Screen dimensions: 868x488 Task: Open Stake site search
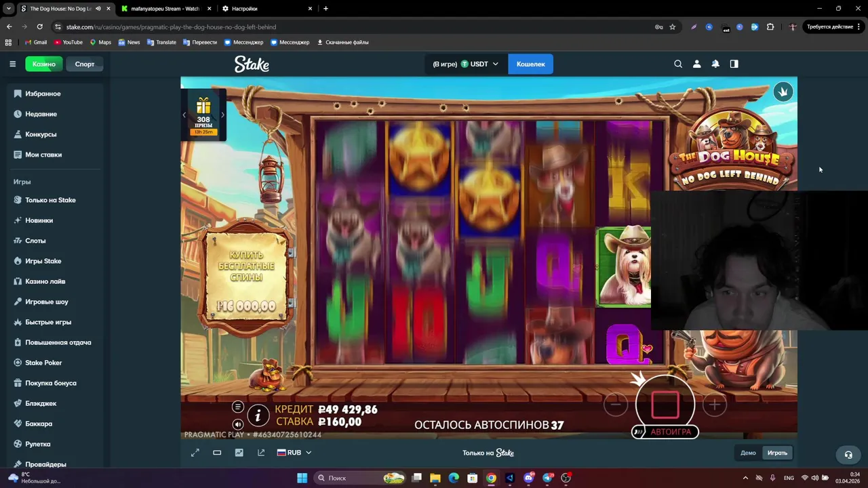click(678, 64)
